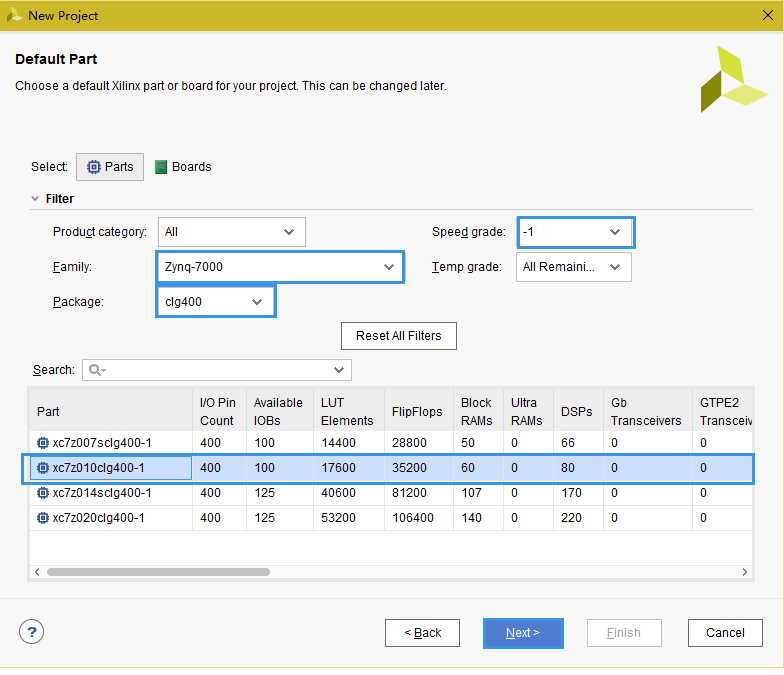Click the Cancel button
Viewport: 784px width, 675px height.
(x=725, y=632)
